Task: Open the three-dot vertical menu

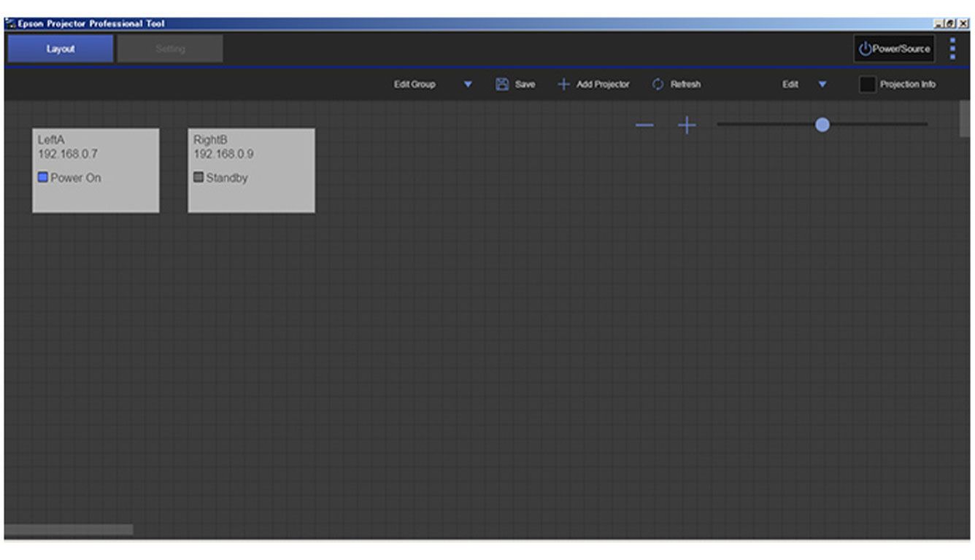Action: (x=952, y=48)
